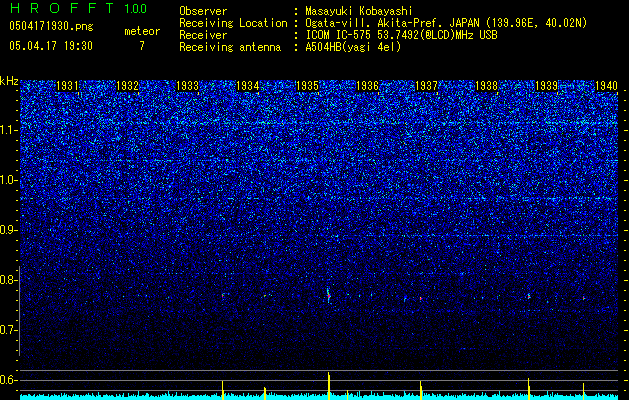Image resolution: width=629 pixels, height=400 pixels.
Task: Click the 1.1 kHz frequency label
Action: [x=9, y=130]
